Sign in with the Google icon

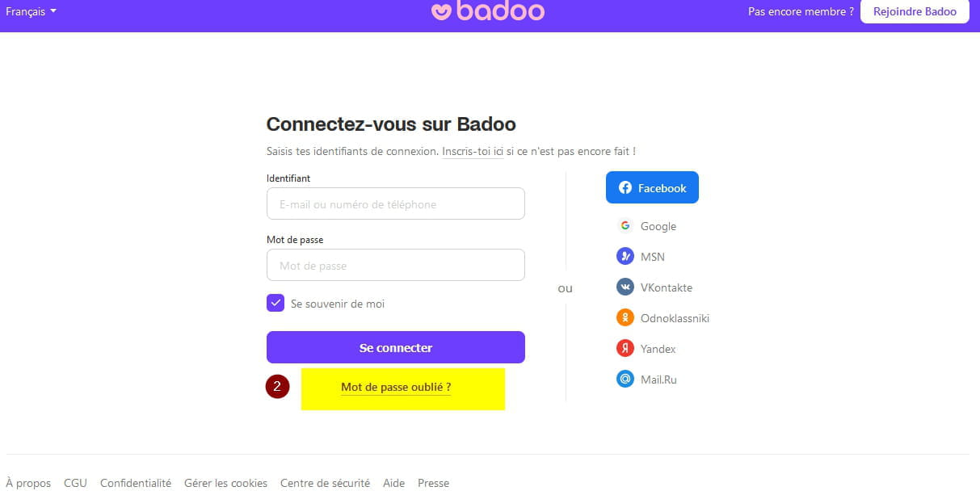[x=625, y=226]
